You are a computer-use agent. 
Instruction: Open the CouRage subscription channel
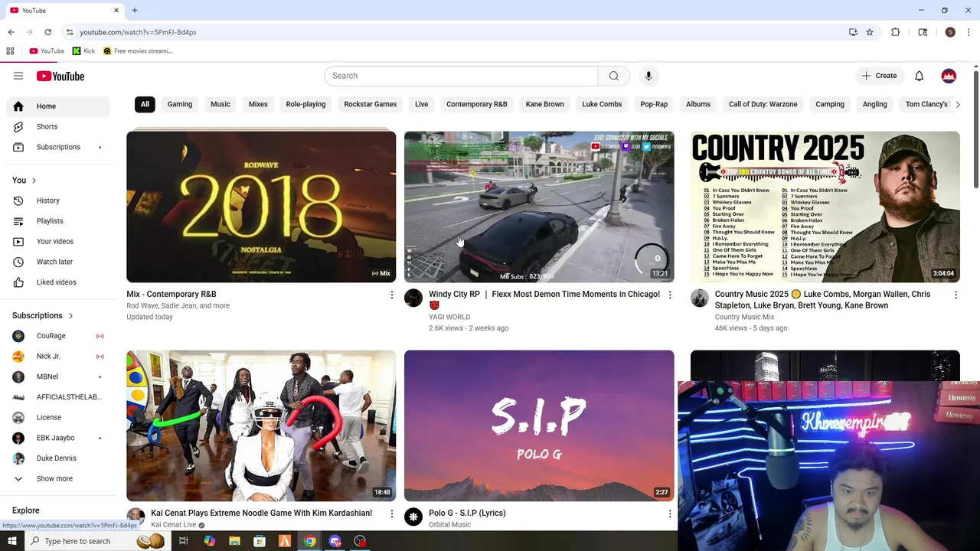tap(58, 336)
